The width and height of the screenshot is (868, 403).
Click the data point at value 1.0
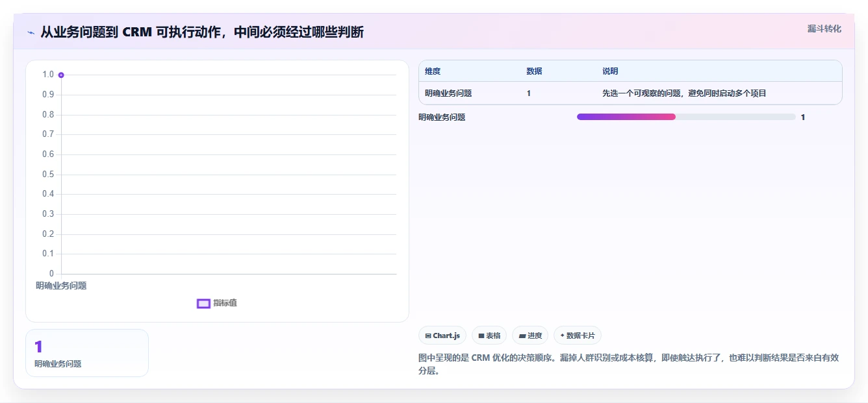click(61, 75)
